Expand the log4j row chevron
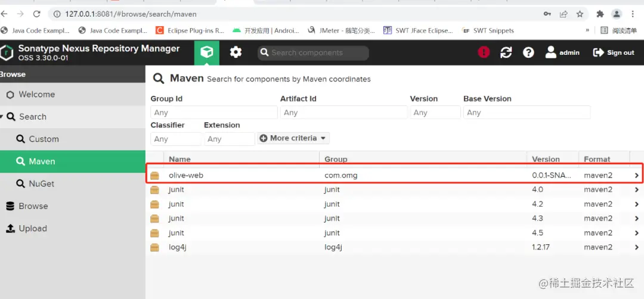 (637, 247)
